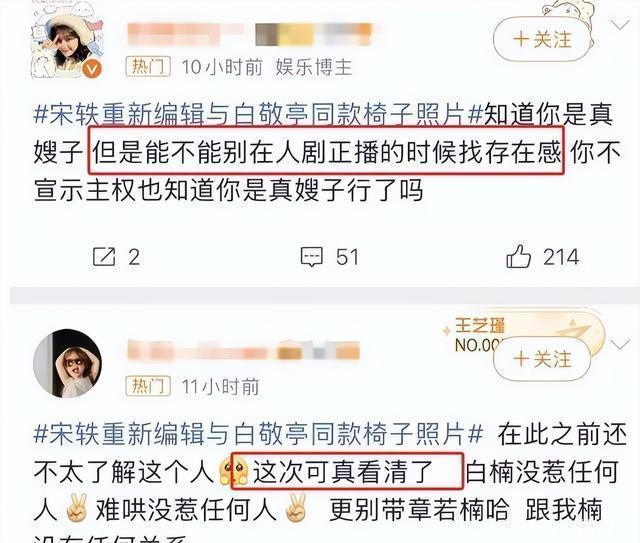This screenshot has width=640, height=543.
Task: Tap the orange verified V badge
Action: click(x=92, y=69)
